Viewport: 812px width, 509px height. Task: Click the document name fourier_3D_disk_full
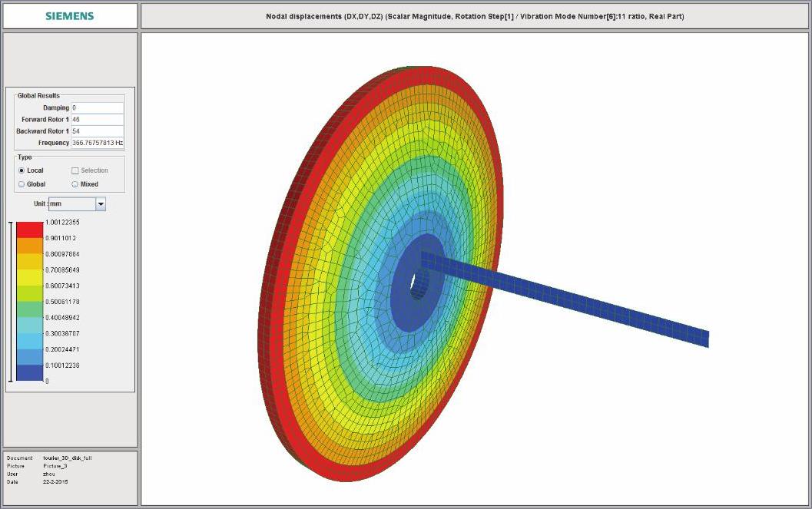click(x=68, y=458)
